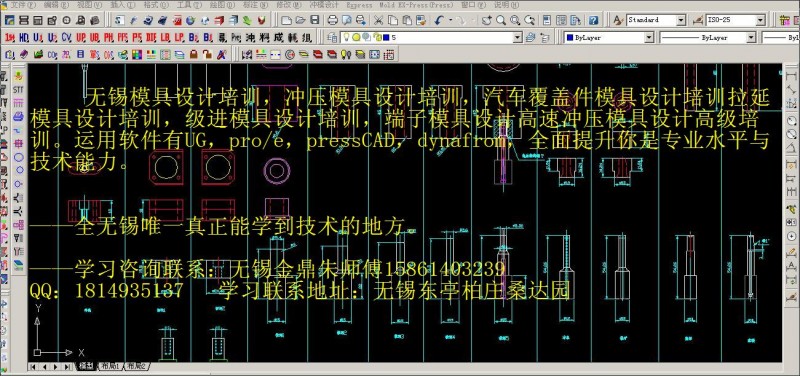Switch to the 布局2 layout tab

(x=137, y=366)
